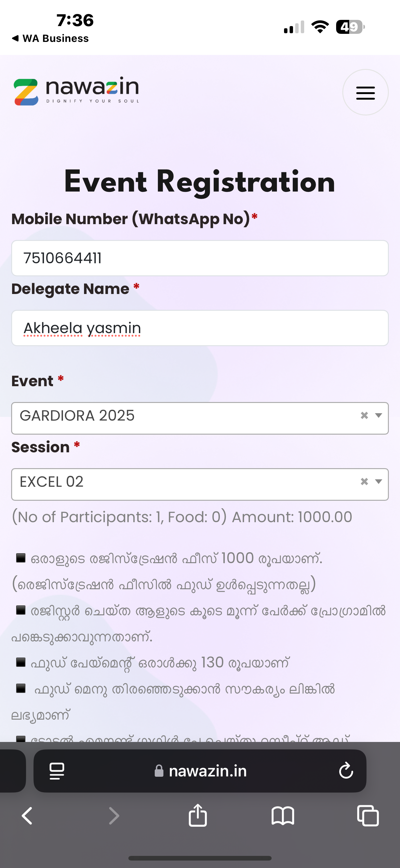Expand the Event dropdown arrow
Image resolution: width=400 pixels, height=868 pixels.
pos(379,415)
